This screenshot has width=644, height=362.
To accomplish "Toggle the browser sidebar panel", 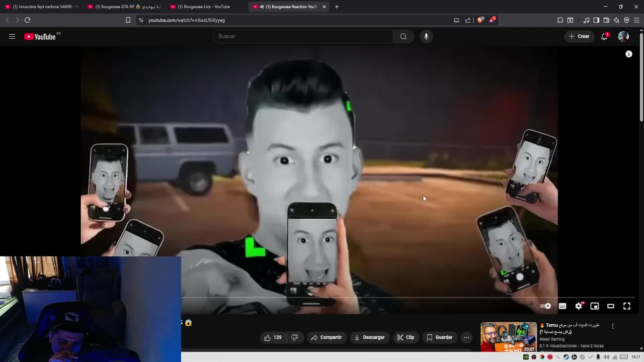I will coord(596,20).
